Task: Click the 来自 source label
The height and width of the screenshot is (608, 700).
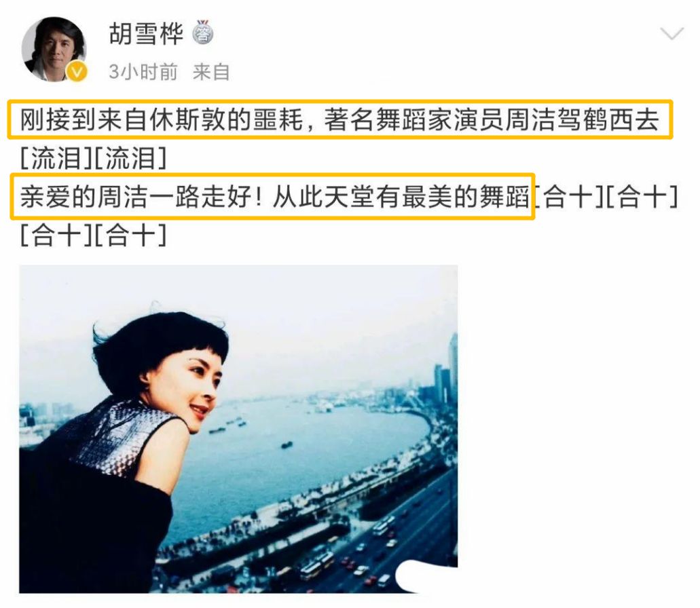Action: tap(211, 72)
